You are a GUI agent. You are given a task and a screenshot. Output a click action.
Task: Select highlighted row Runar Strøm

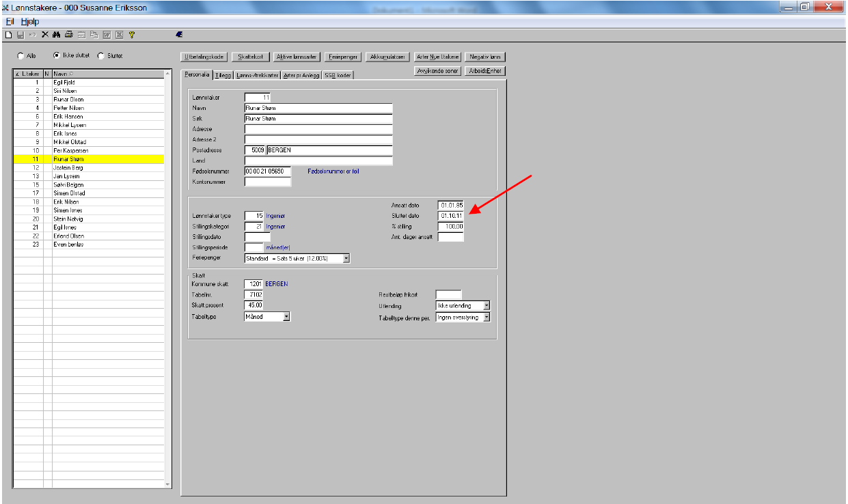tap(89, 159)
